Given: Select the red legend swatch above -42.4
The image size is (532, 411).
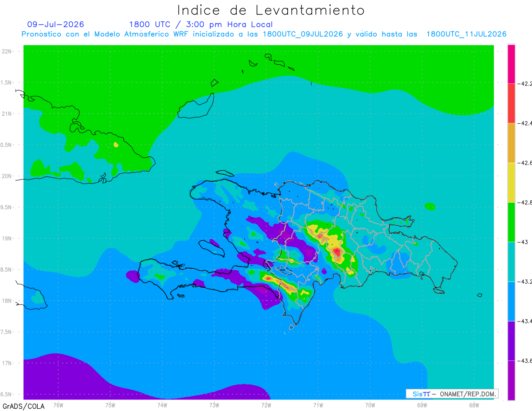Looking at the screenshot, I should tap(511, 103).
